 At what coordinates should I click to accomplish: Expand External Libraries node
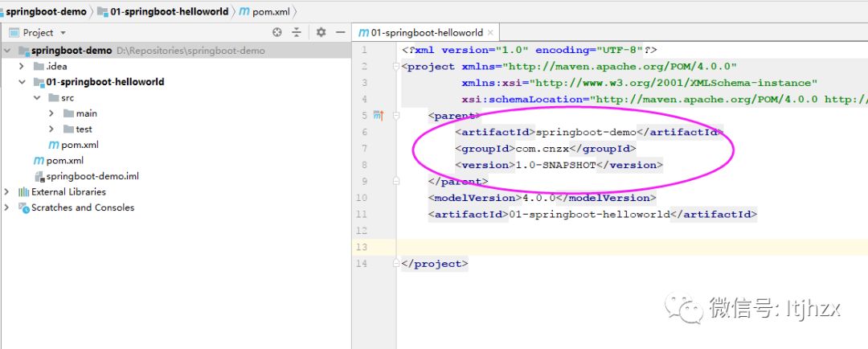click(6, 191)
